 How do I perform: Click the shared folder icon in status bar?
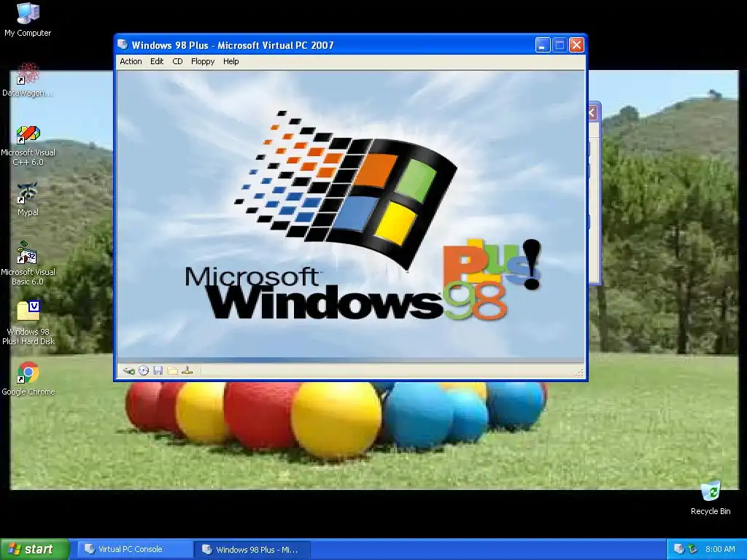(172, 370)
